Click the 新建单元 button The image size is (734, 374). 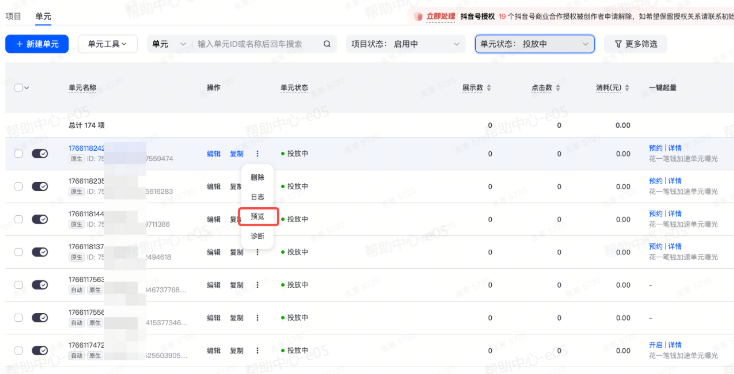tap(37, 44)
